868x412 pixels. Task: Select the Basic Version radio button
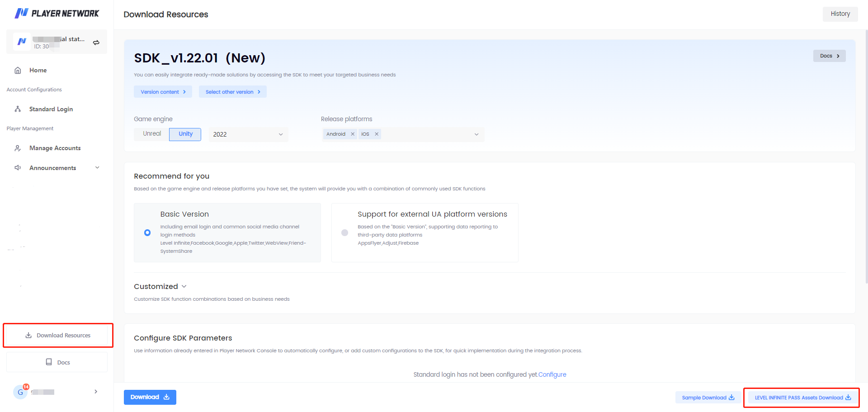tap(147, 233)
